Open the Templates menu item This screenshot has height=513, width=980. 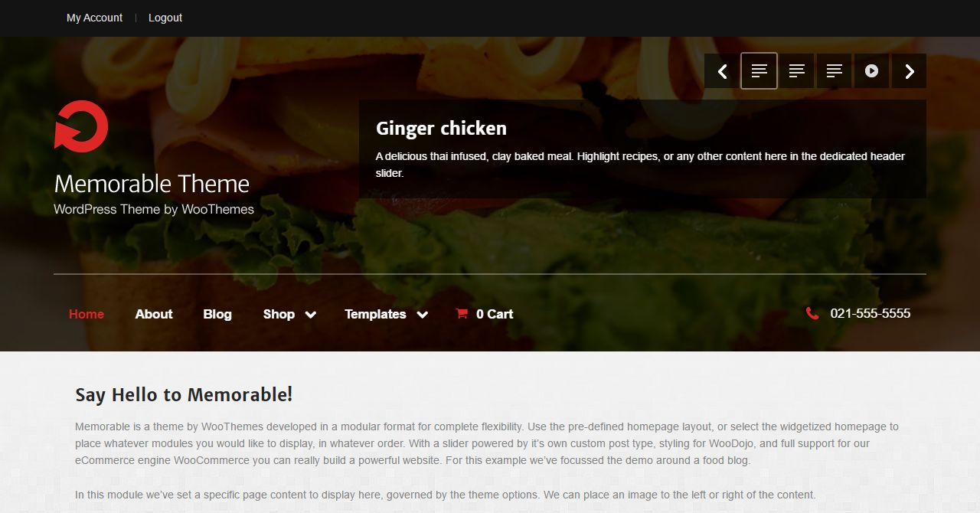(x=375, y=314)
